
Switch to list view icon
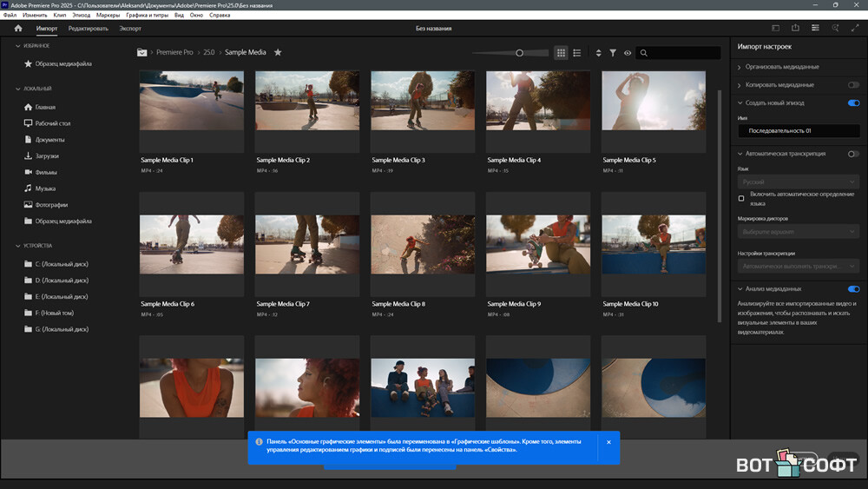pos(577,53)
